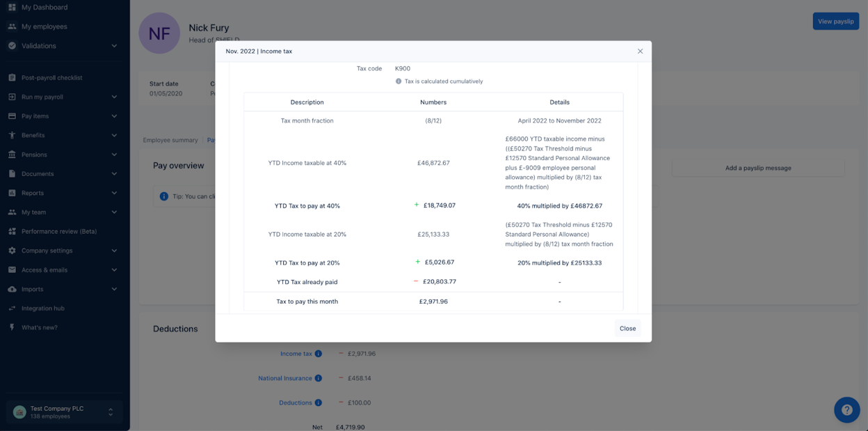The width and height of the screenshot is (868, 431).
Task: Click the National Insurance info icon
Action: [319, 378]
